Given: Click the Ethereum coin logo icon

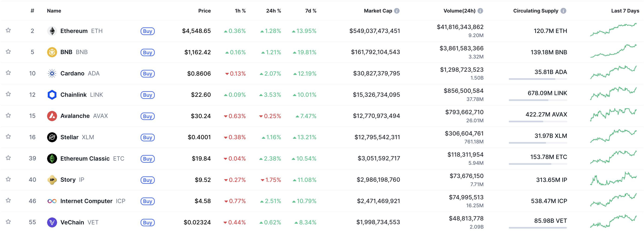Looking at the screenshot, I should tap(52, 31).
